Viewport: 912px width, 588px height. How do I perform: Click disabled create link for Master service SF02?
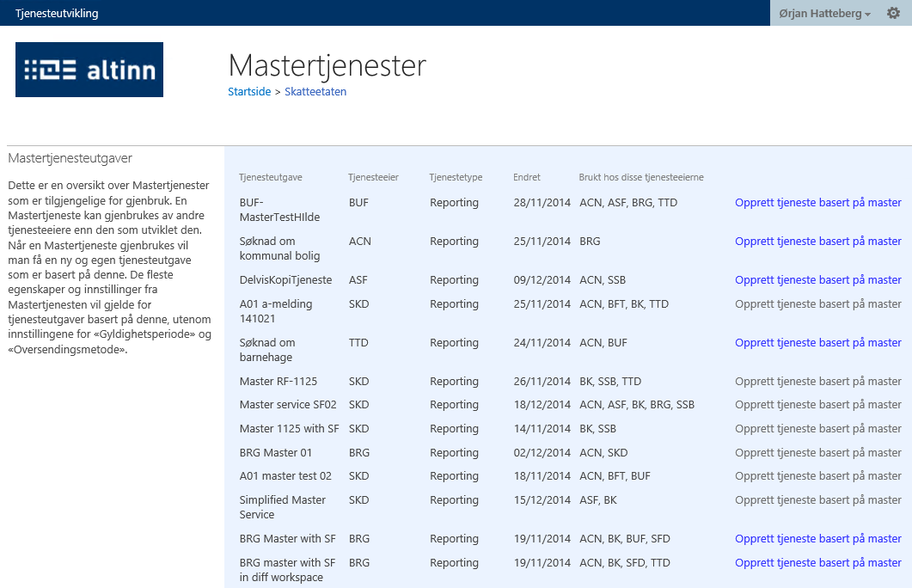pos(817,404)
